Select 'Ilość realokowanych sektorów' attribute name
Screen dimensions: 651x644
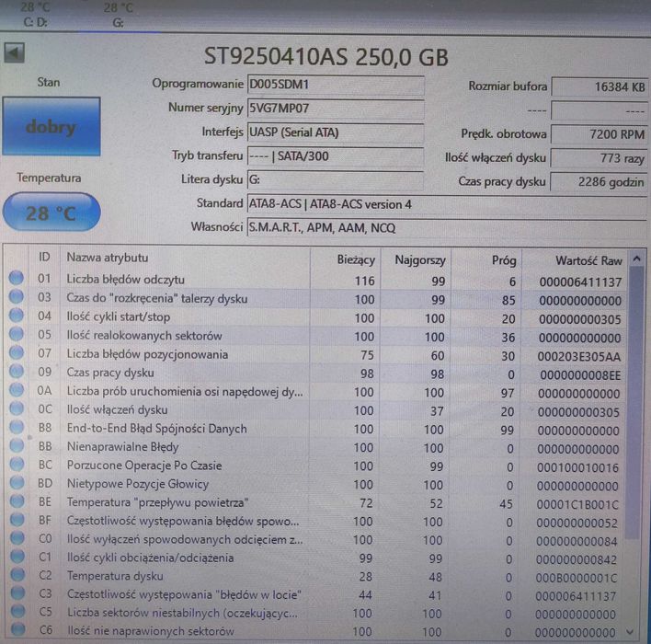[144, 336]
